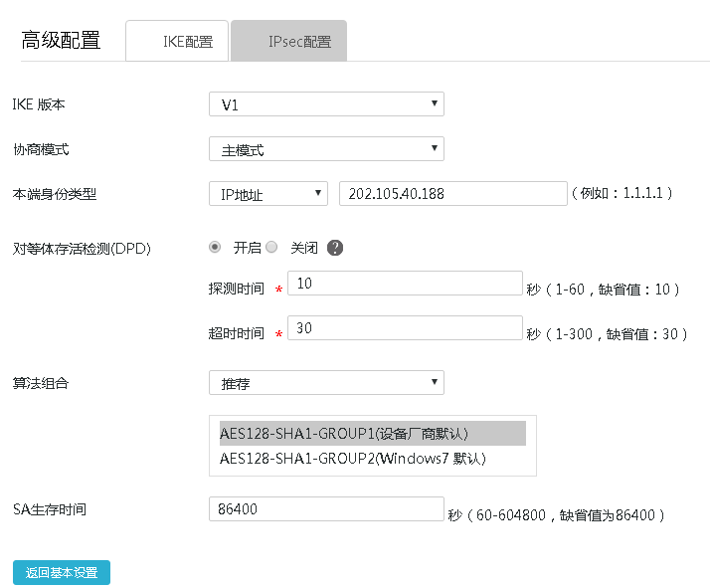Image resolution: width=710 pixels, height=588 pixels.
Task: Click the 秒（1-60，缺省值：10） hint text
Action: 604,289
